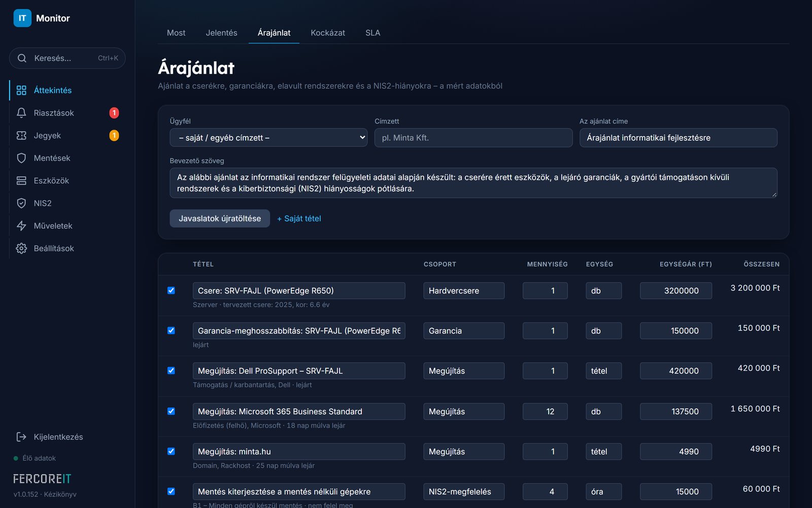Click Javaslatok újratöltése button
Viewport: 812px width, 508px height.
coord(220,218)
